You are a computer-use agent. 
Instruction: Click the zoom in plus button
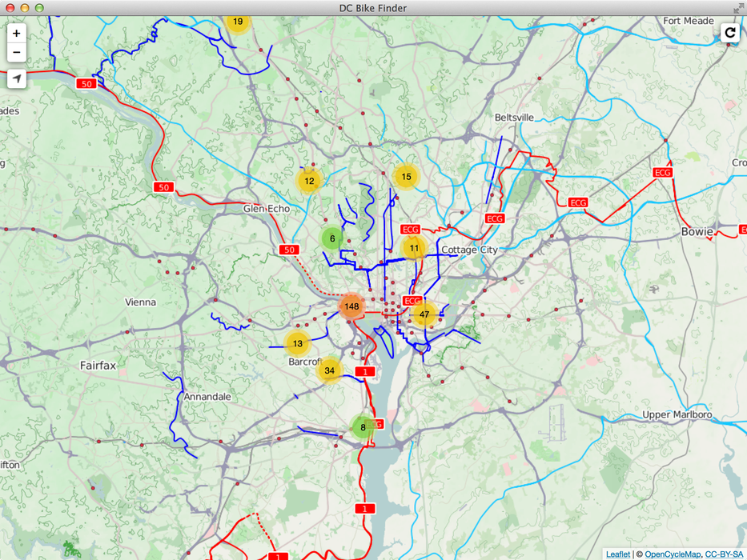click(17, 34)
